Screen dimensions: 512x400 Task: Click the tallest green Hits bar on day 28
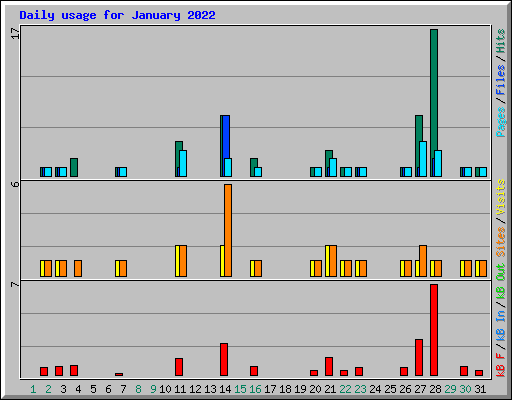(x=434, y=93)
